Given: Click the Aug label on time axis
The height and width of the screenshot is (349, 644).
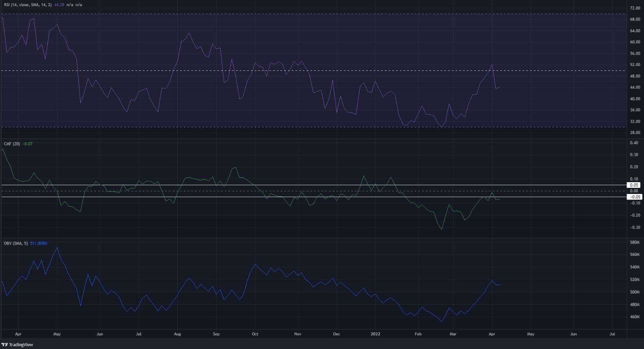Looking at the screenshot, I should pyautogui.click(x=176, y=334).
